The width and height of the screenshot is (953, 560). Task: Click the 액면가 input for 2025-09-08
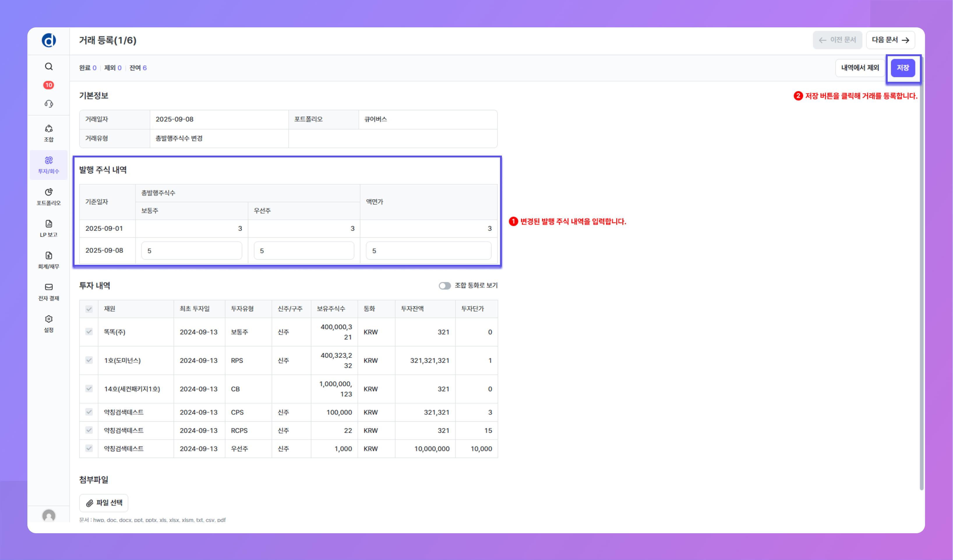point(428,251)
